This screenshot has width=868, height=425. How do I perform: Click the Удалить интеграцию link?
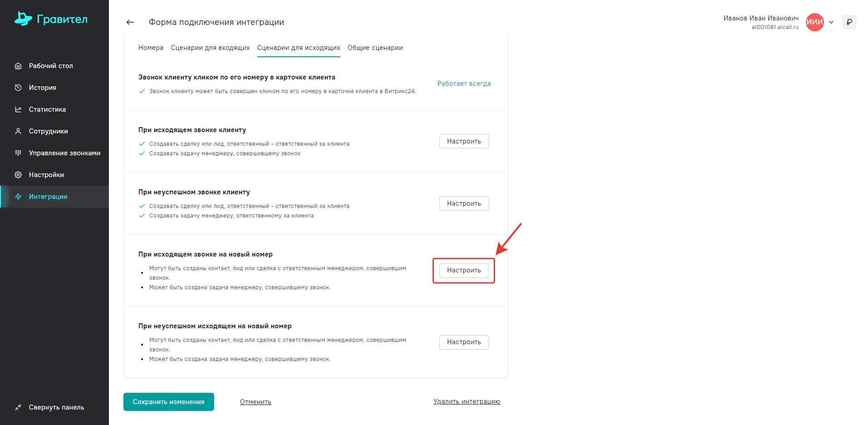(x=466, y=401)
